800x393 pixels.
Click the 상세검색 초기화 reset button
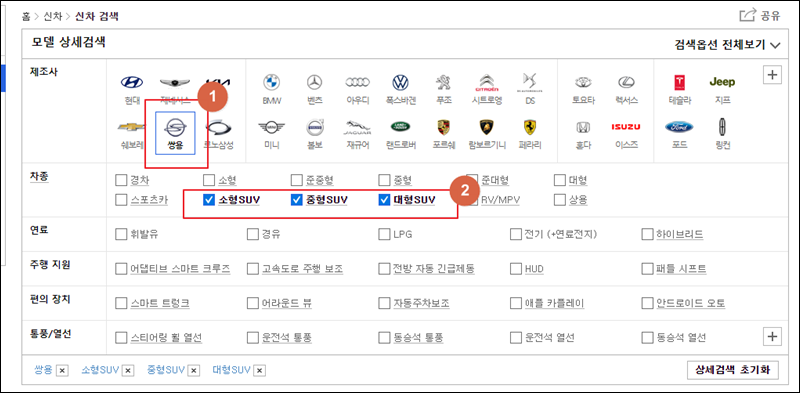tap(733, 370)
